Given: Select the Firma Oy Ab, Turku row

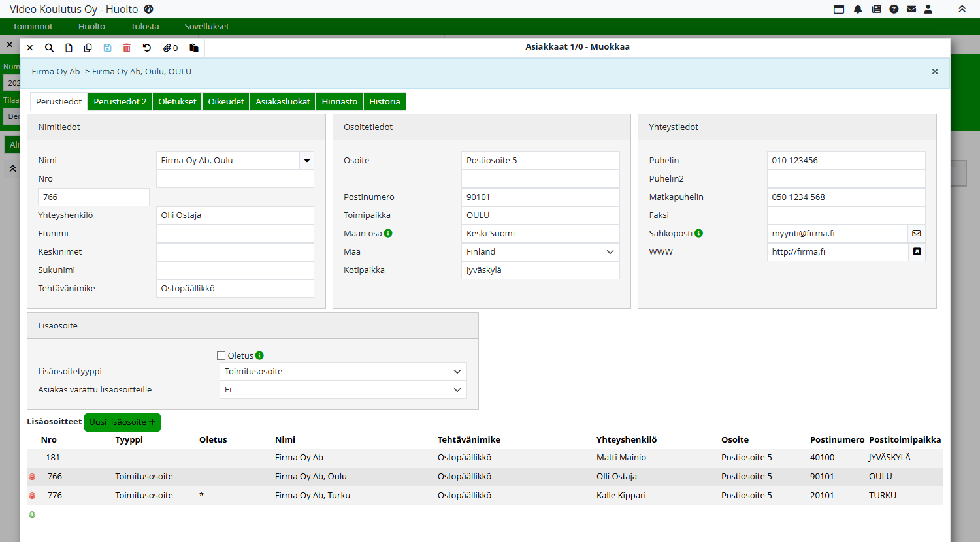Looking at the screenshot, I should click(x=312, y=496).
